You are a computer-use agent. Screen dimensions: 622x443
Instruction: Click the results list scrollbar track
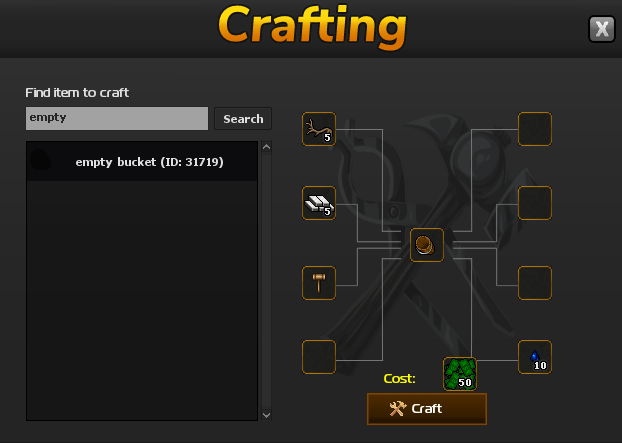(267, 281)
